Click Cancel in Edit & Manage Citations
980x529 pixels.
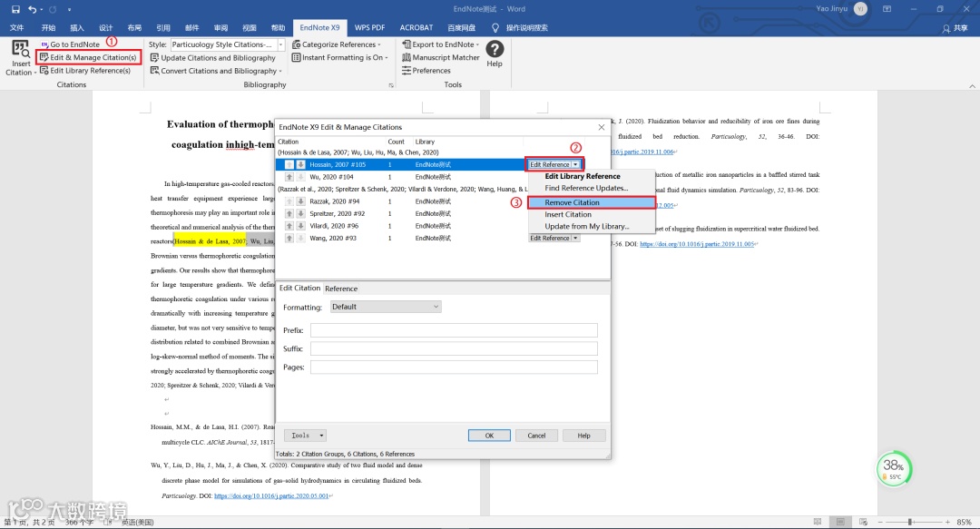[536, 436]
